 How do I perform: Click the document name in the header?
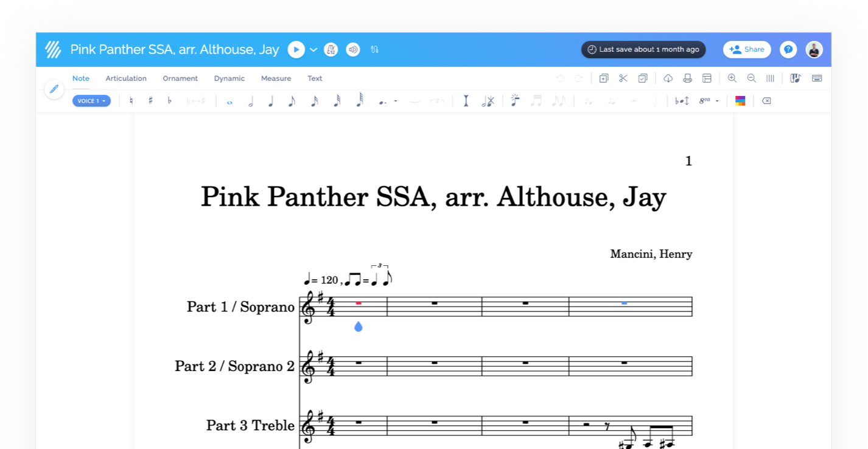point(175,49)
